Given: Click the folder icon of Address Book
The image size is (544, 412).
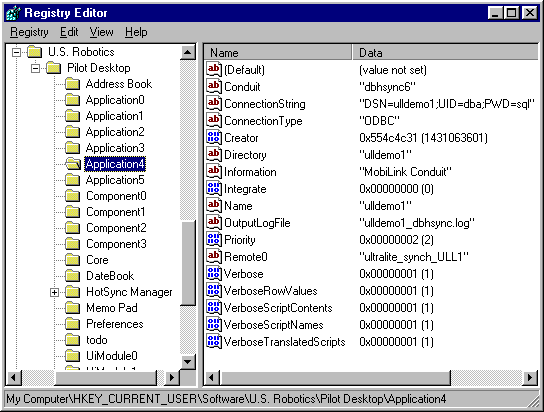Looking at the screenshot, I should tap(73, 84).
